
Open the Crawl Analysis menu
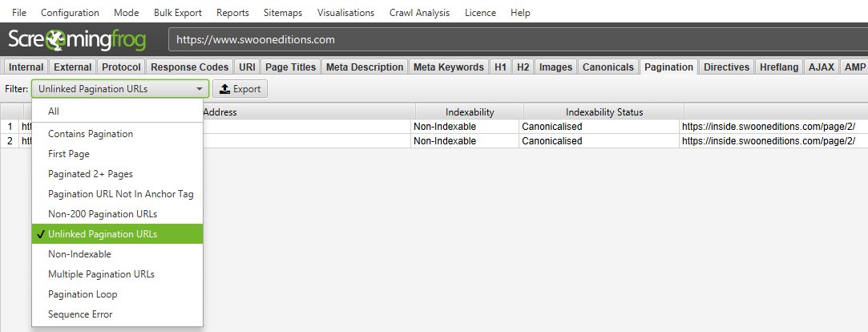419,12
